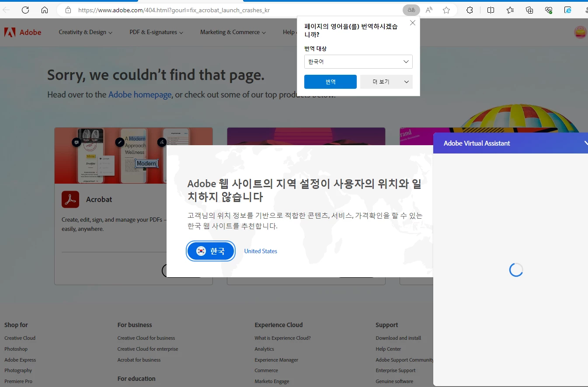588x387 pixels.
Task: Open Genuine software footer link
Action: tap(394, 381)
